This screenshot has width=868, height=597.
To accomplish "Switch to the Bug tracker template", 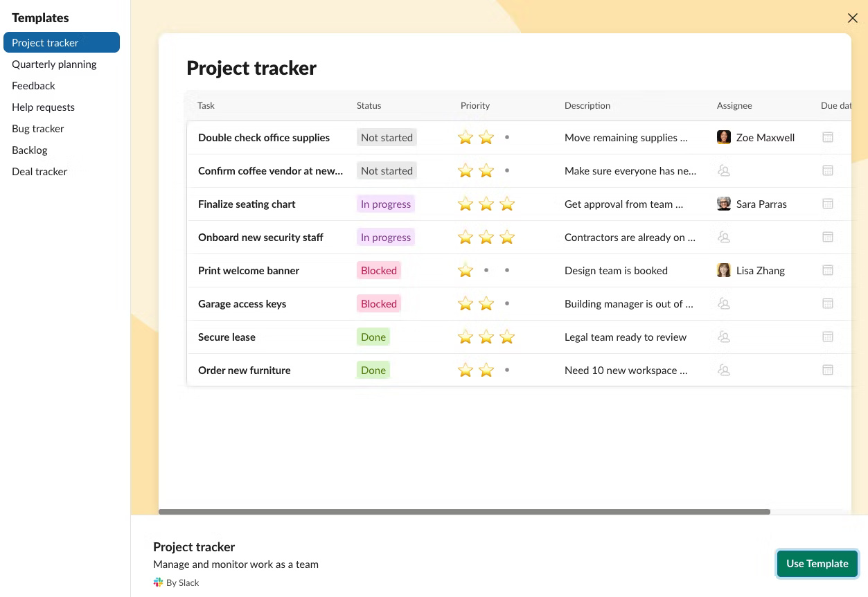I will click(x=37, y=128).
